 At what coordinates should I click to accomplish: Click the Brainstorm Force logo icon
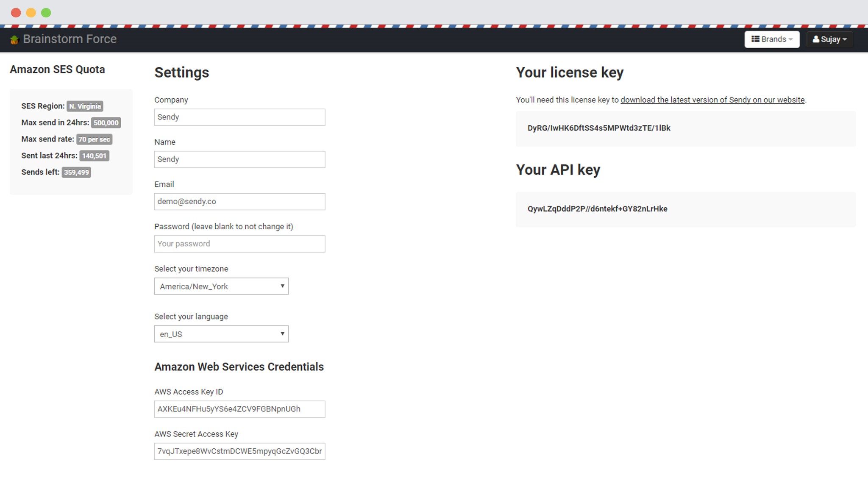pyautogui.click(x=15, y=40)
